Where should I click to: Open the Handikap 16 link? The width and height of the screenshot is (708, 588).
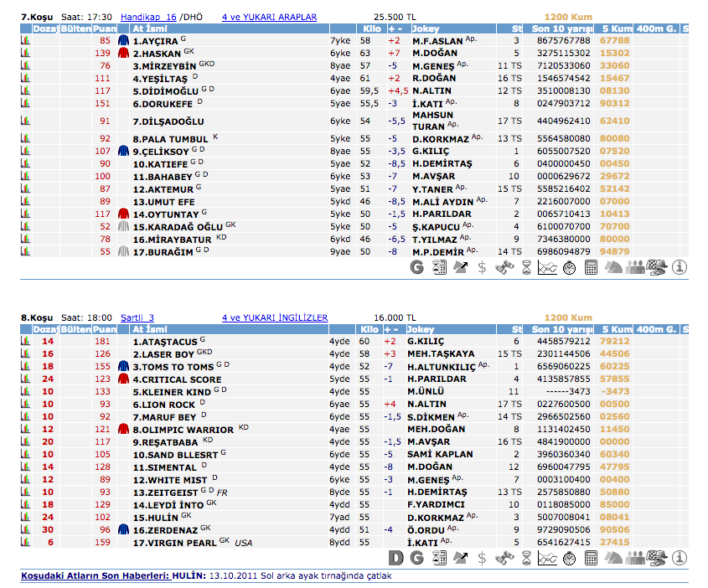pos(148,17)
